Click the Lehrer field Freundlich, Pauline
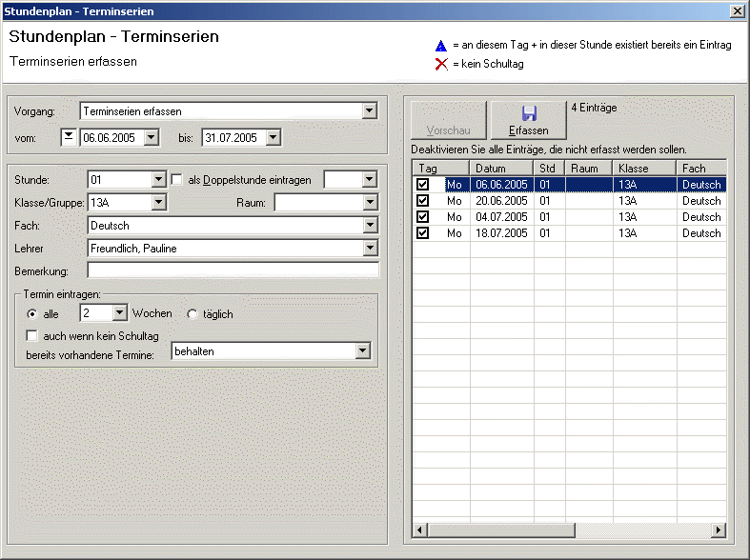 coord(226,248)
